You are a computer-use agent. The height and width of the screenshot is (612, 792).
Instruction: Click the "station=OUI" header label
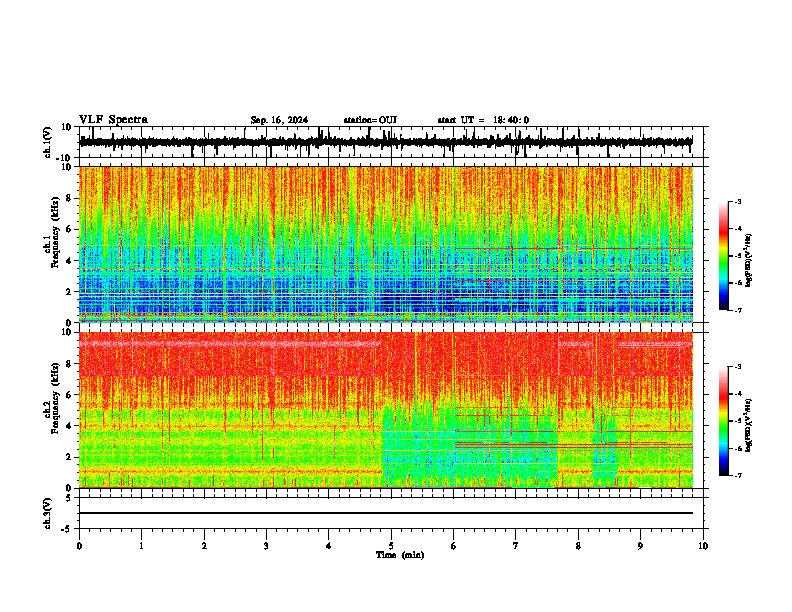[370, 120]
